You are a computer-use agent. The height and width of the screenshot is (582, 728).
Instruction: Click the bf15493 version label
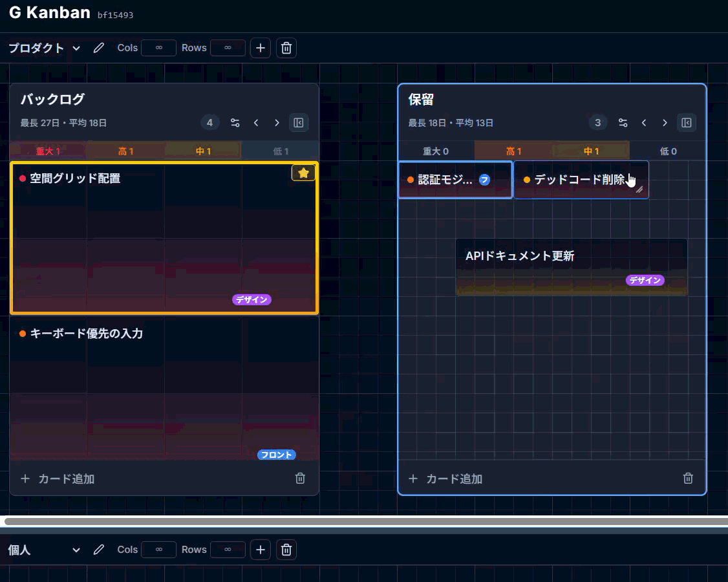pos(115,15)
